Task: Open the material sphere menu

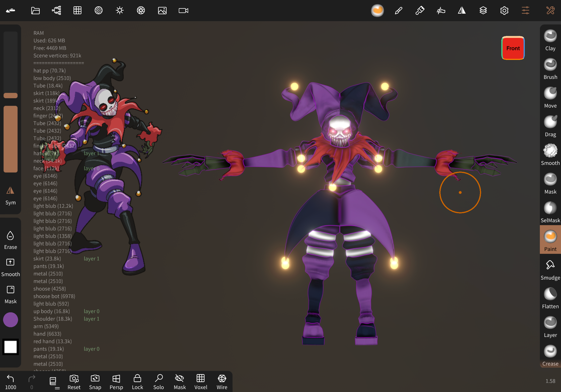Action: (98, 11)
